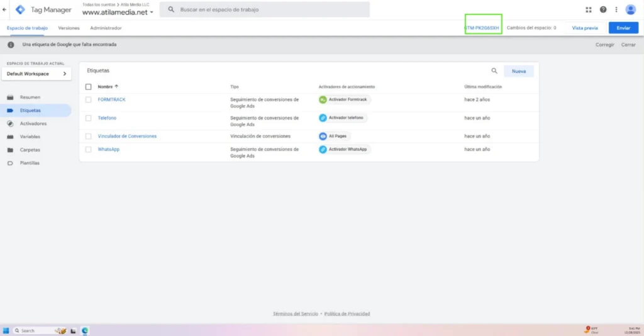This screenshot has height=336, width=644.
Task: Click the Activador Formtrack trigger chip label
Action: click(x=347, y=100)
